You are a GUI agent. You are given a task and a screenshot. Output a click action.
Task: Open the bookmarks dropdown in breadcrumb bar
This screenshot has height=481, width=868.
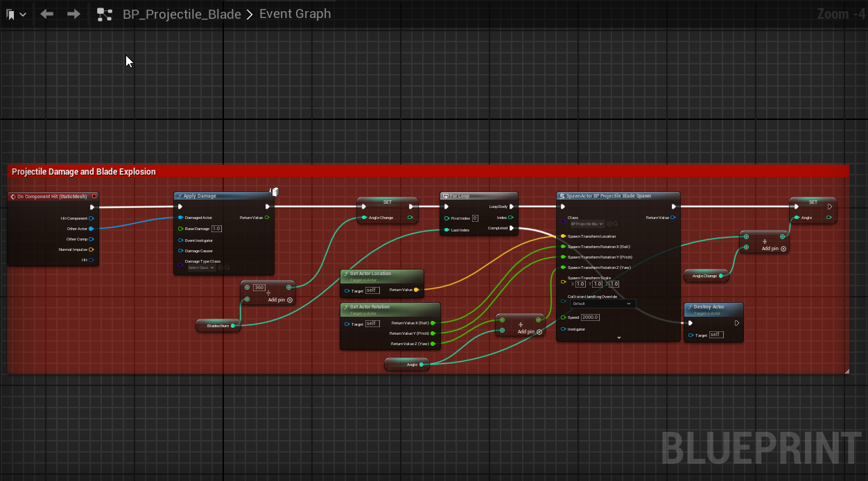coord(16,14)
